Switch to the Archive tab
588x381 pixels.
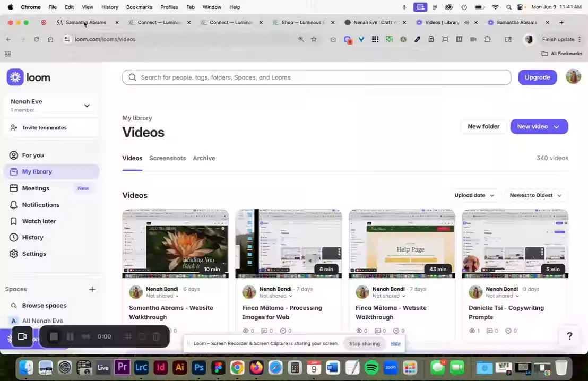204,158
